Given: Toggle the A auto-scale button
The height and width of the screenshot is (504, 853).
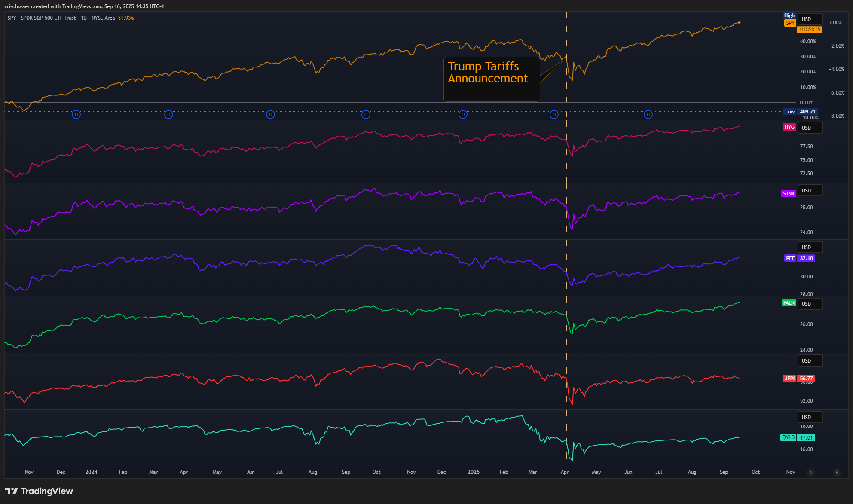Looking at the screenshot, I should point(811,473).
